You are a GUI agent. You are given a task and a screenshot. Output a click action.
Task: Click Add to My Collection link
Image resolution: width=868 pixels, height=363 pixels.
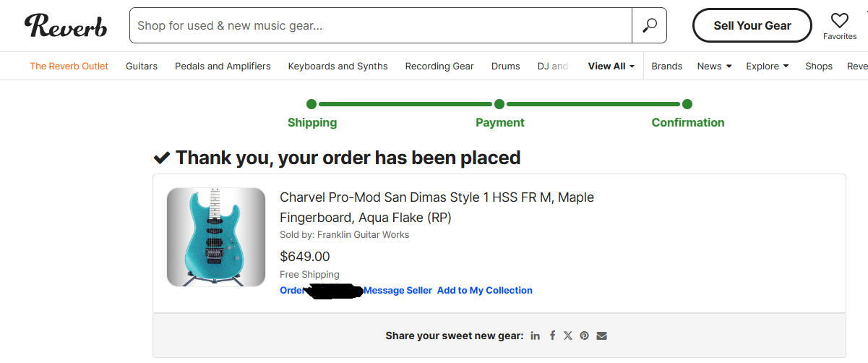pyautogui.click(x=484, y=290)
